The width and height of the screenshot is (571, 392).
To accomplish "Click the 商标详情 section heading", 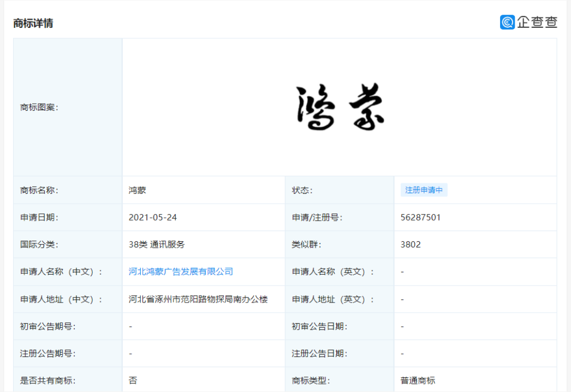I will point(33,23).
